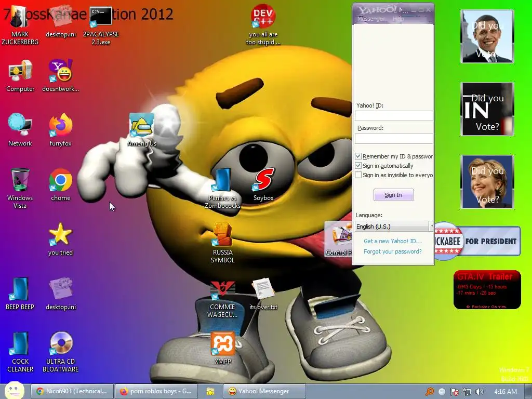Click Get a new Yahoo! ID link
532x399 pixels.
[x=393, y=241]
